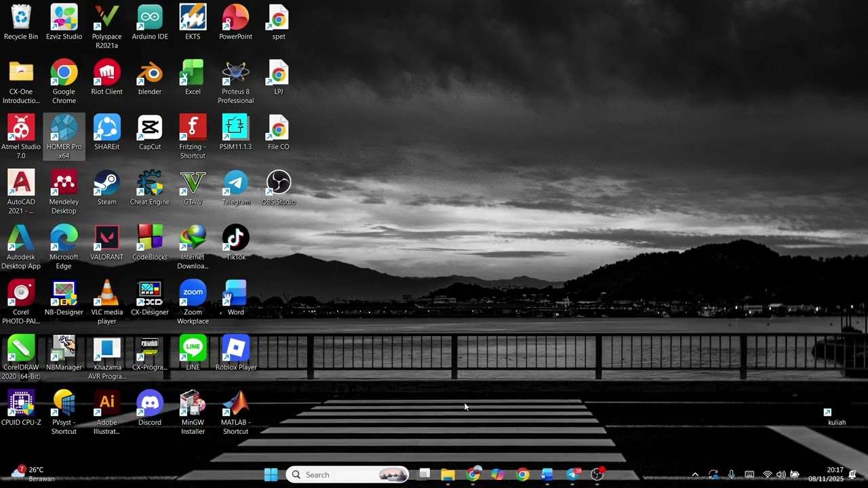Select the PSIM11.1.3 icon
Image resolution: width=868 pixels, height=488 pixels.
tap(235, 133)
